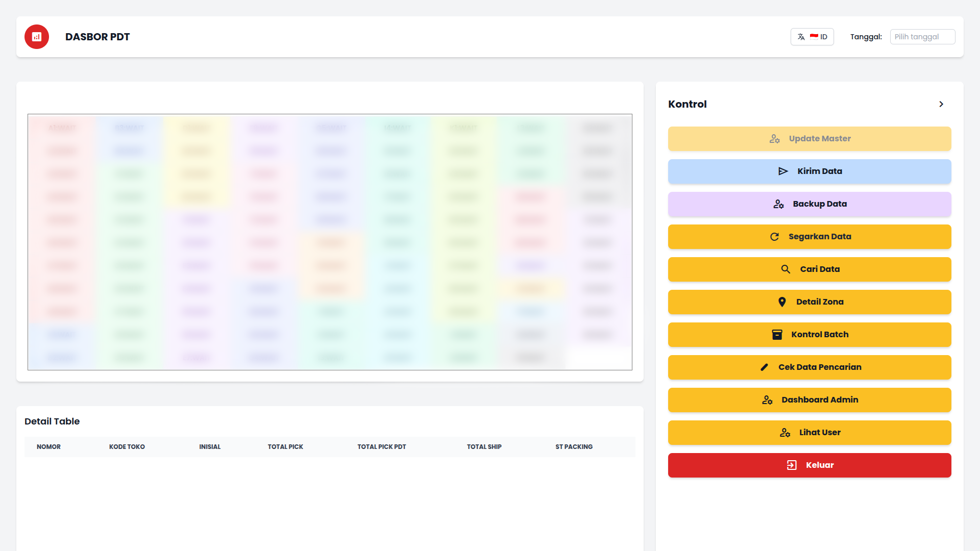Open the Pilih tanggal date field

pos(922,37)
